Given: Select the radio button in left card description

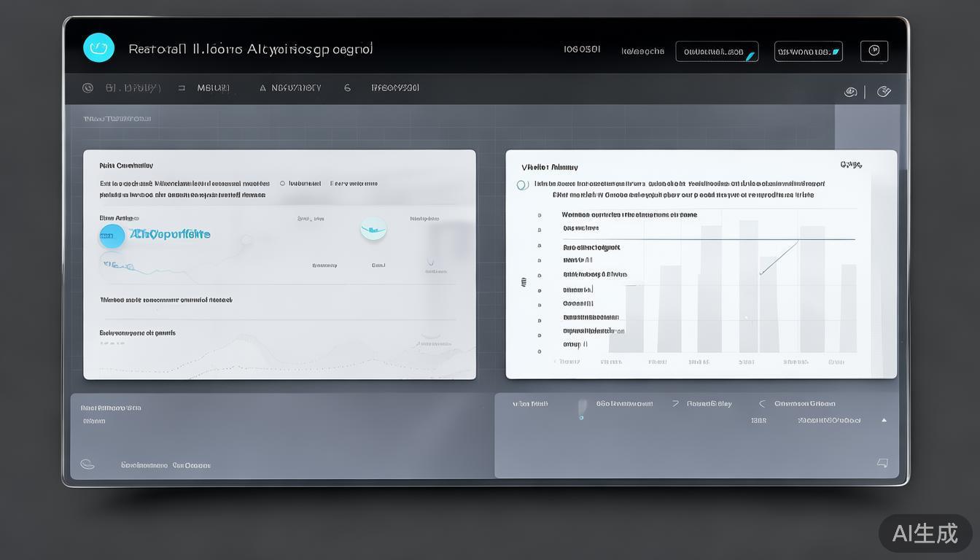Looking at the screenshot, I should (x=282, y=184).
